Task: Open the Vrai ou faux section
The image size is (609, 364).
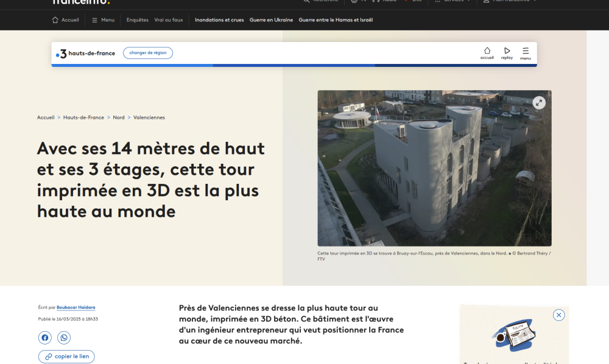Action: (x=169, y=20)
